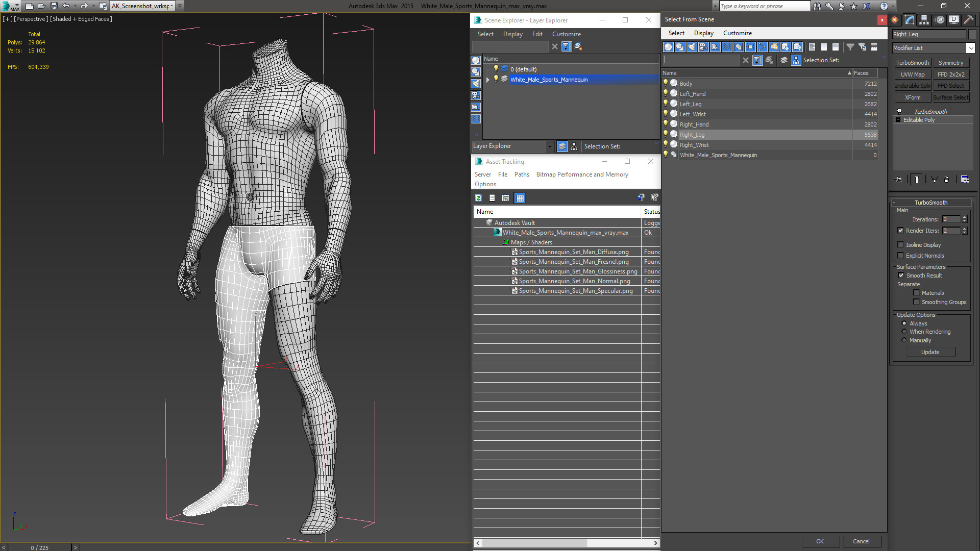Click the Name column sort header in Select From Scene
The width and height of the screenshot is (980, 551).
click(x=757, y=73)
